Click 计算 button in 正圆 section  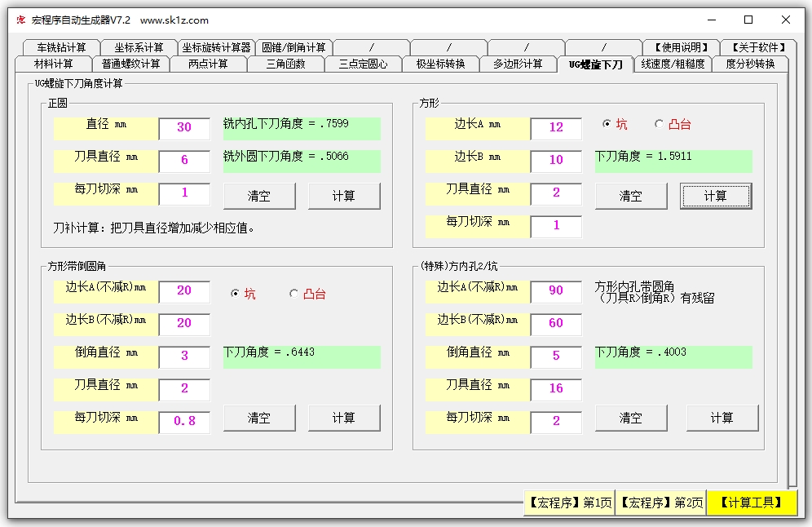click(x=344, y=196)
